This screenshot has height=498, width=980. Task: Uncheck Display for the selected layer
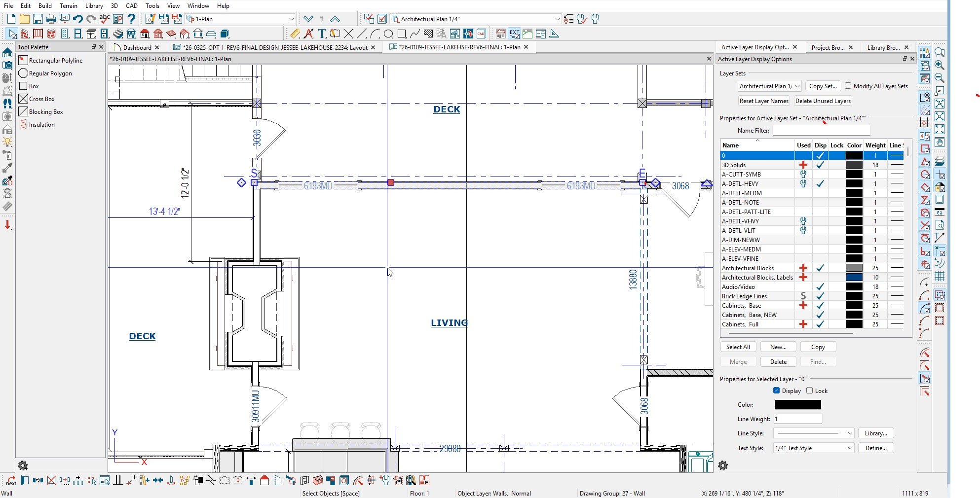(776, 391)
